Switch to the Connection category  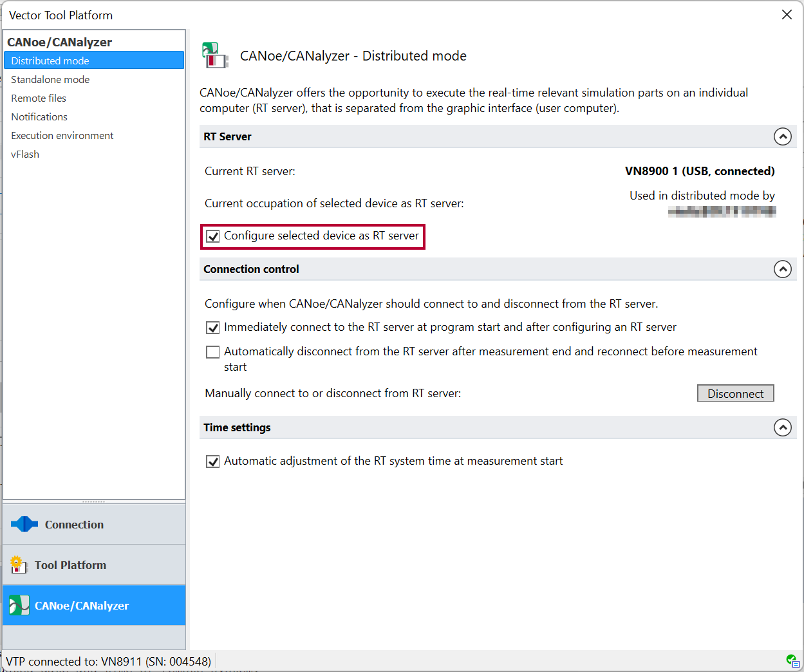coord(94,524)
